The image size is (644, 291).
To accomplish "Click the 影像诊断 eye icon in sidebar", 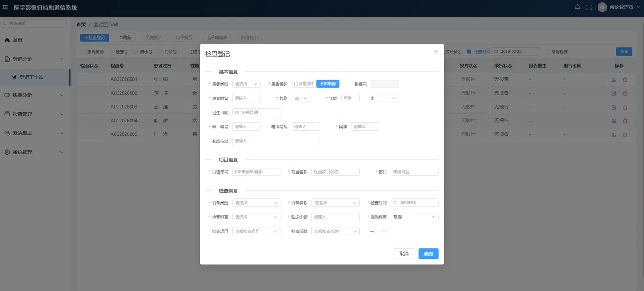I will (7, 95).
